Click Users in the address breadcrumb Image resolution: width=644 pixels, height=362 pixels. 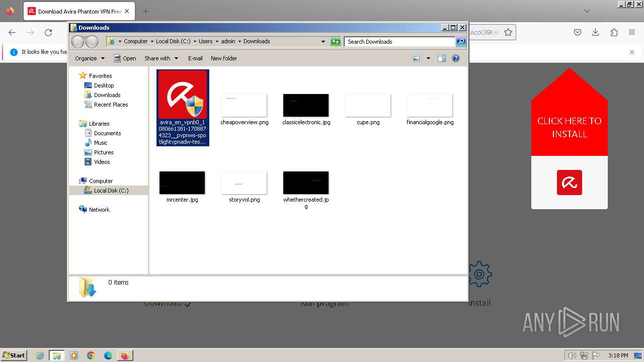205,42
